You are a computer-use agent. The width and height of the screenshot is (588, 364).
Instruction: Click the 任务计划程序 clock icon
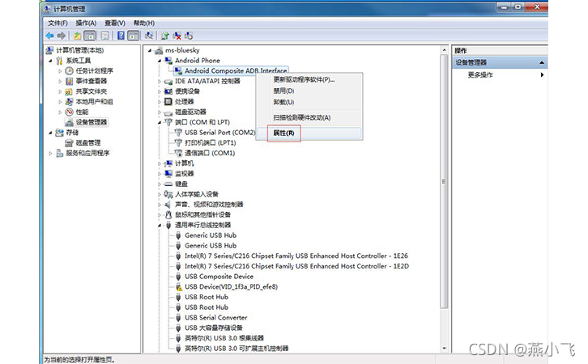point(69,71)
